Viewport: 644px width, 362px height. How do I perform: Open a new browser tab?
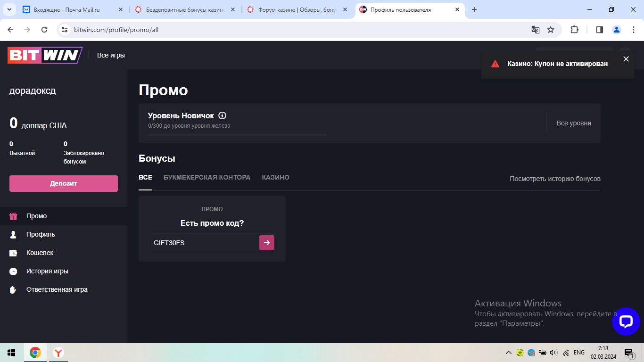tap(474, 9)
